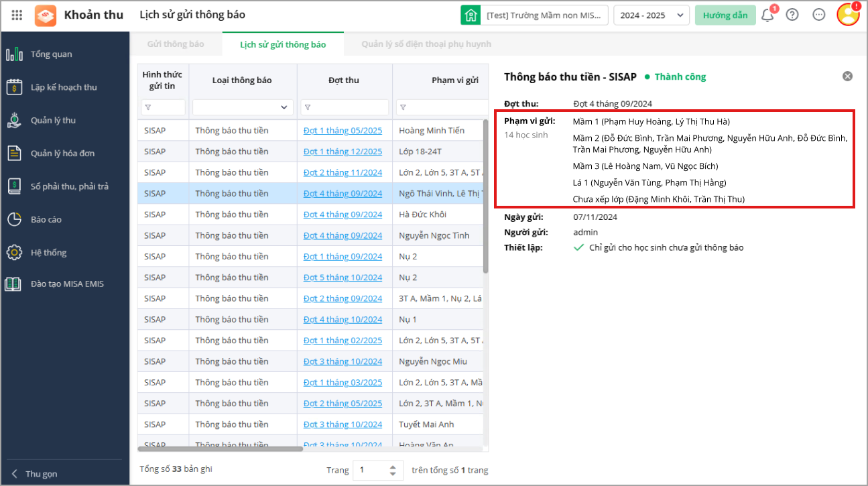868x486 pixels.
Task: Sort by Loại thông báo column header
Action: click(x=242, y=80)
